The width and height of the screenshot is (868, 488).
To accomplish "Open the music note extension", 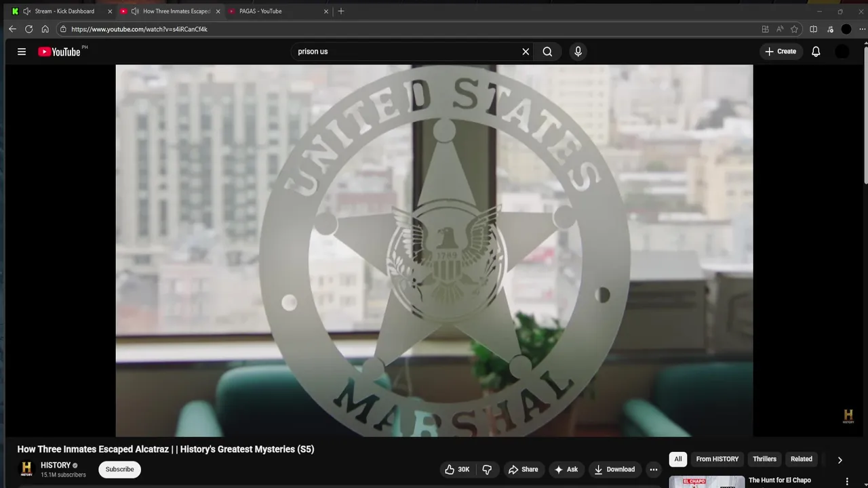I will pyautogui.click(x=830, y=29).
